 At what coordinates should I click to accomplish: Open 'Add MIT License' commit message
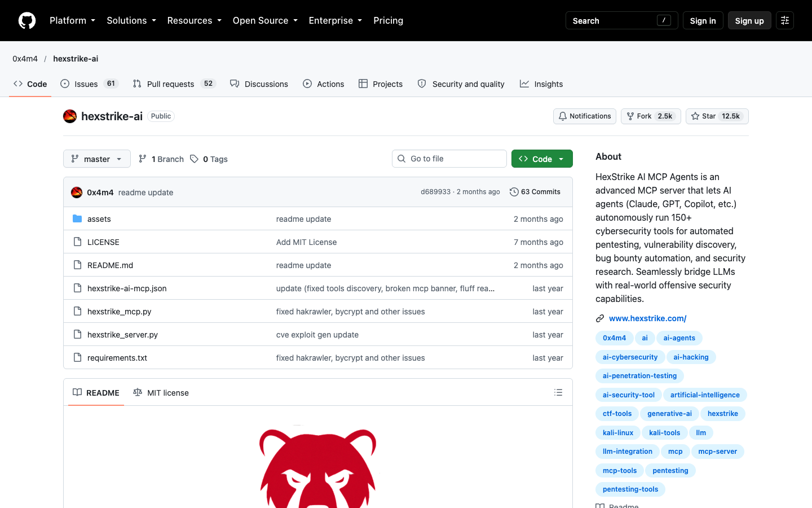(306, 242)
